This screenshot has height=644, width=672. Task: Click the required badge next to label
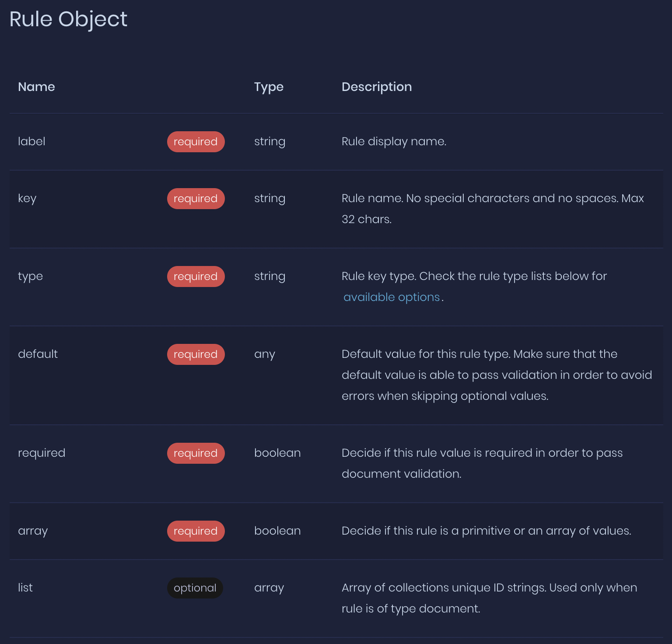[x=196, y=141]
